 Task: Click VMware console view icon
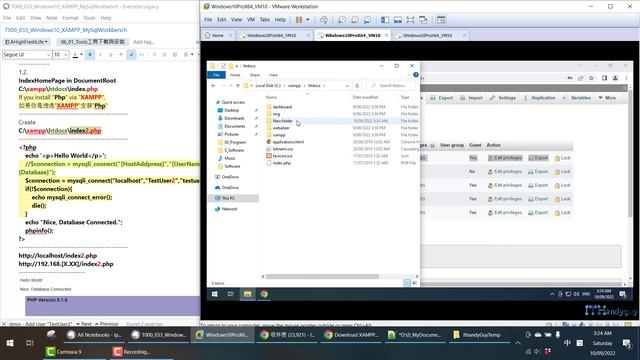pos(441,20)
